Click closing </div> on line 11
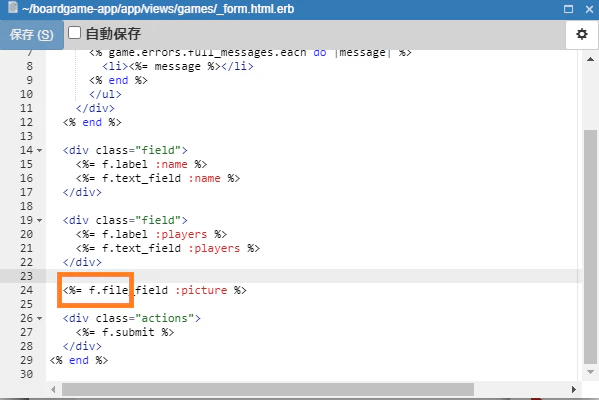The image size is (599, 400). click(95, 109)
